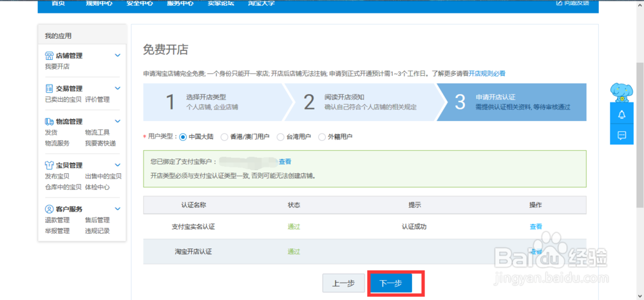644x300 pixels.
Task: Click the 我的应用 sidebar header
Action: coord(58,36)
